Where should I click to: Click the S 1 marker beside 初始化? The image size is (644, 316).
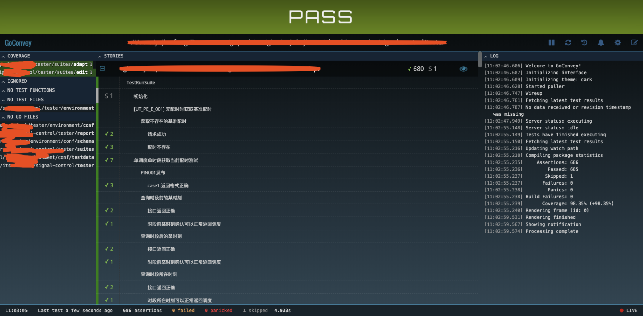(x=109, y=96)
